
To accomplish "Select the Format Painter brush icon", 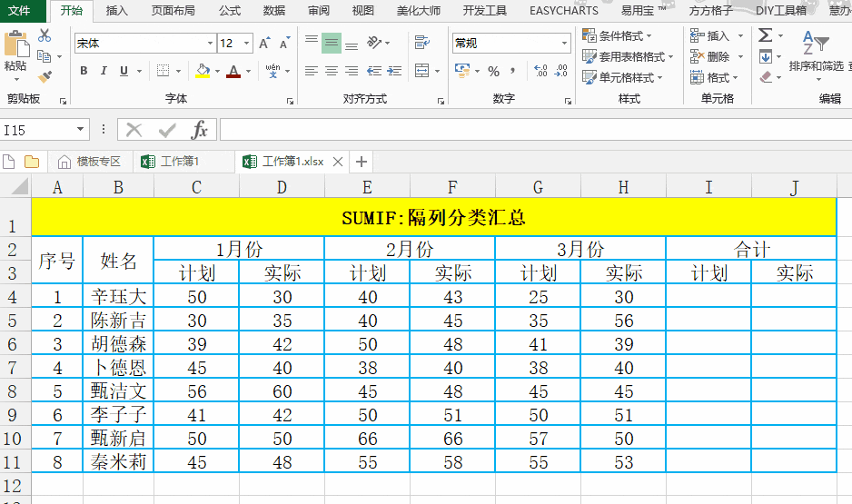I will click(x=45, y=76).
